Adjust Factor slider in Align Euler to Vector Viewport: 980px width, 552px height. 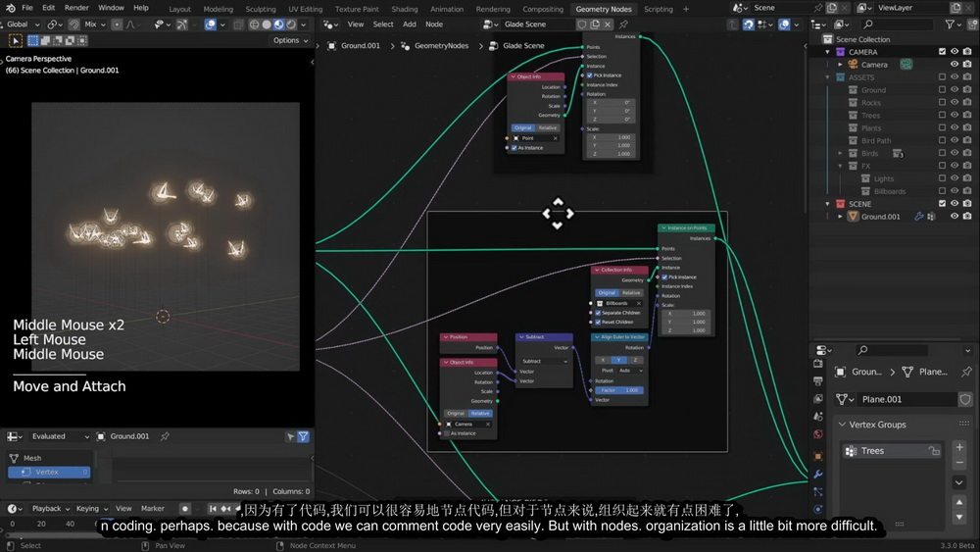pos(619,390)
